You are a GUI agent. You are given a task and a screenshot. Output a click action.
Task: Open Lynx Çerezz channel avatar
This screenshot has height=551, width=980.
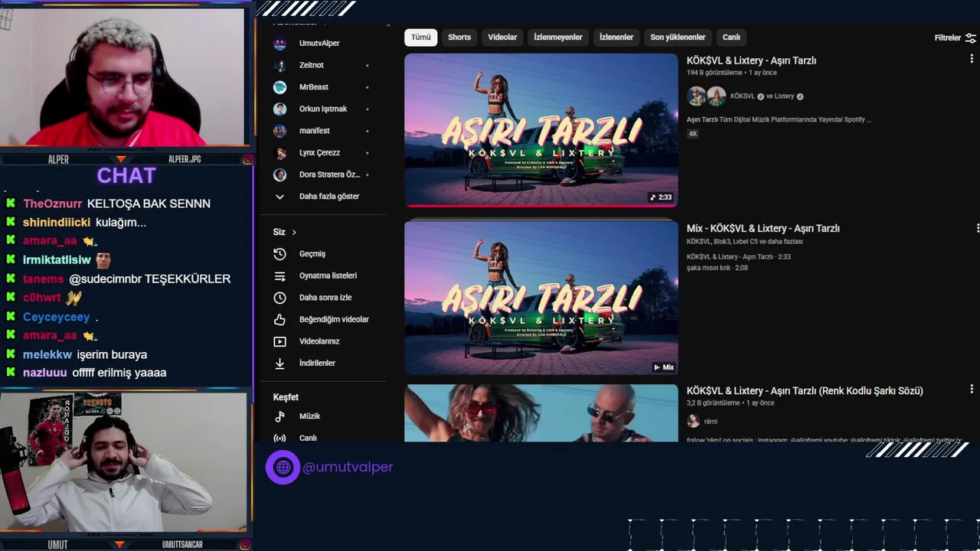[x=280, y=152]
